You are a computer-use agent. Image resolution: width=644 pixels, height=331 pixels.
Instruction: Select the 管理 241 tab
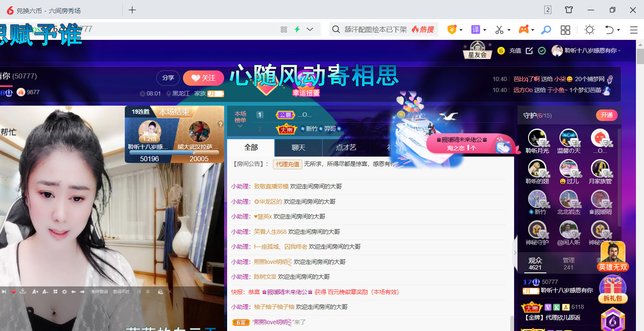point(568,264)
